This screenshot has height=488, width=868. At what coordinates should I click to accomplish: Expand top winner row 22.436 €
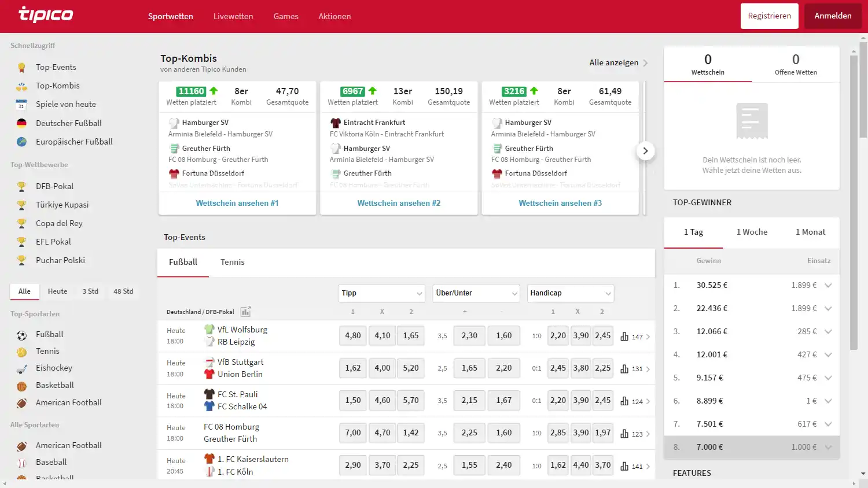tap(828, 308)
